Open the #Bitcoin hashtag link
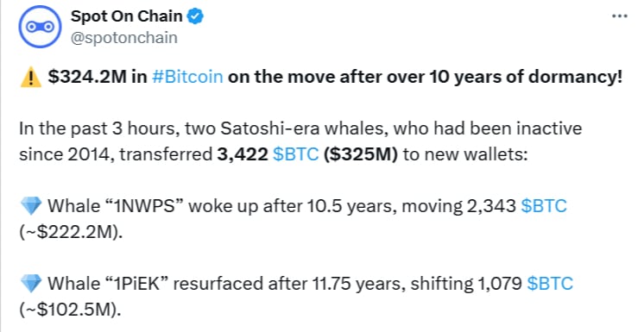The image size is (644, 332). 187,77
